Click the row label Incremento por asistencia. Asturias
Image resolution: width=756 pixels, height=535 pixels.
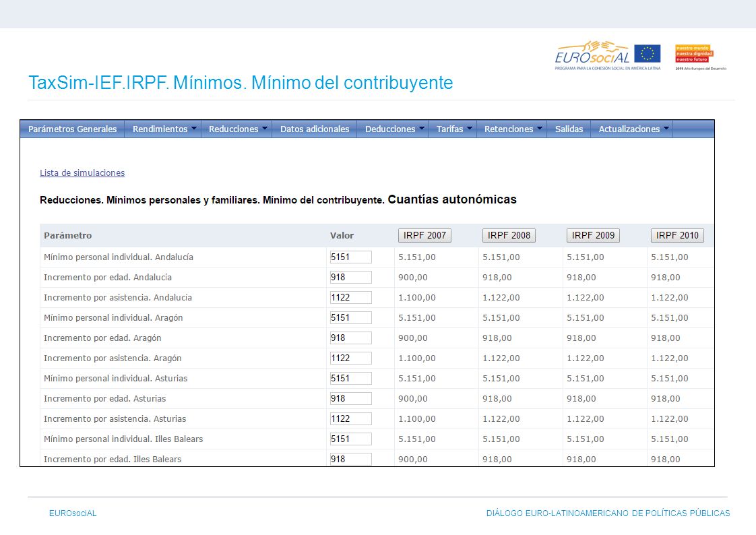coord(115,419)
